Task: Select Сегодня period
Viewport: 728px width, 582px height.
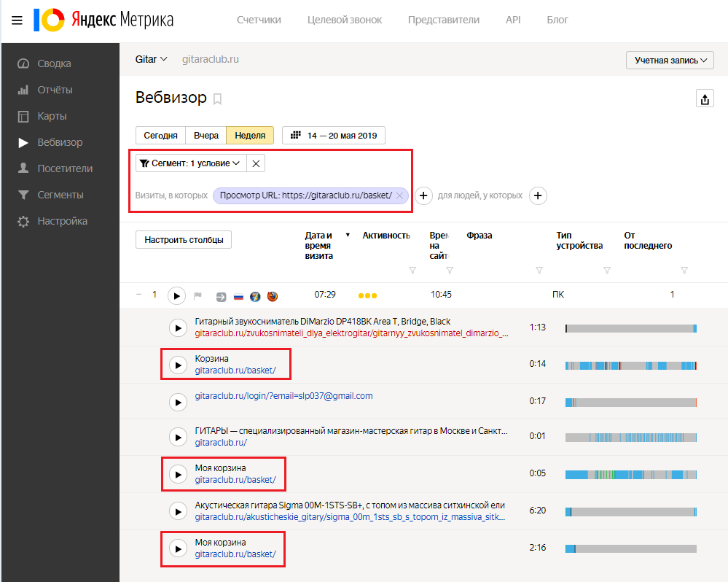Action: pos(160,136)
